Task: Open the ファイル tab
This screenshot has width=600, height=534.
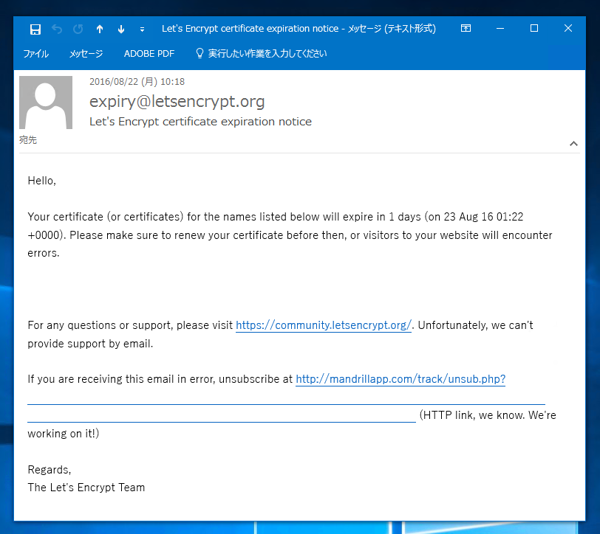Action: coord(36,54)
